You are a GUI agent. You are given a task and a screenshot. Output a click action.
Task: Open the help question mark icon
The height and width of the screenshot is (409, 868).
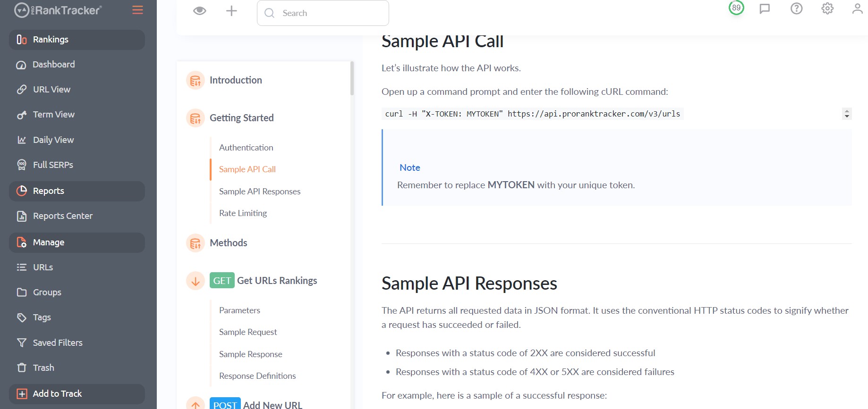pos(797,8)
